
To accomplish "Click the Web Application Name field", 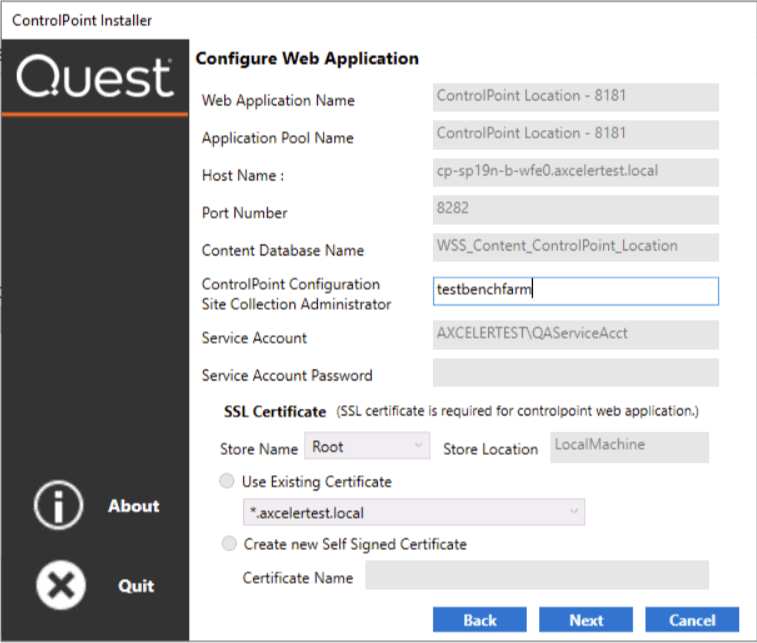I will (x=575, y=97).
